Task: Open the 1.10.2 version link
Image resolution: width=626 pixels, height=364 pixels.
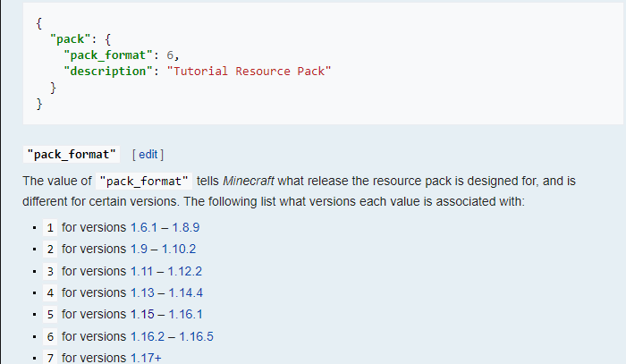Action: (x=179, y=249)
